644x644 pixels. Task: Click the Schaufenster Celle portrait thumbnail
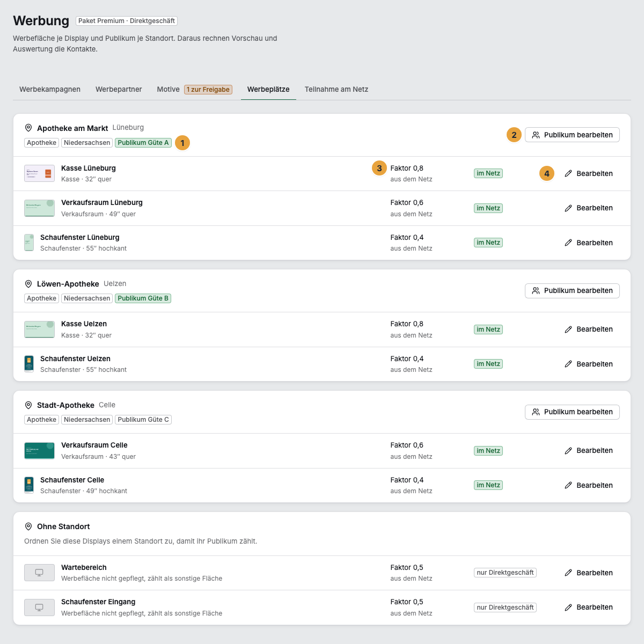pyautogui.click(x=29, y=485)
